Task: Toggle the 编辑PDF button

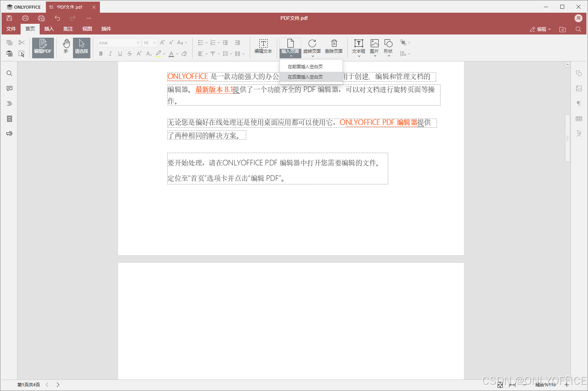Action: [x=43, y=48]
